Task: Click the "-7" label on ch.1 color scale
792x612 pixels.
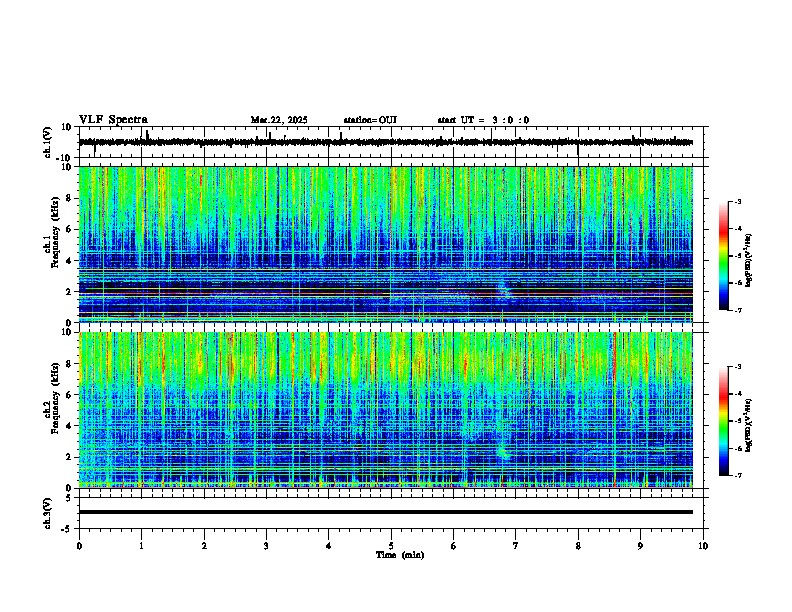Action: tap(737, 310)
